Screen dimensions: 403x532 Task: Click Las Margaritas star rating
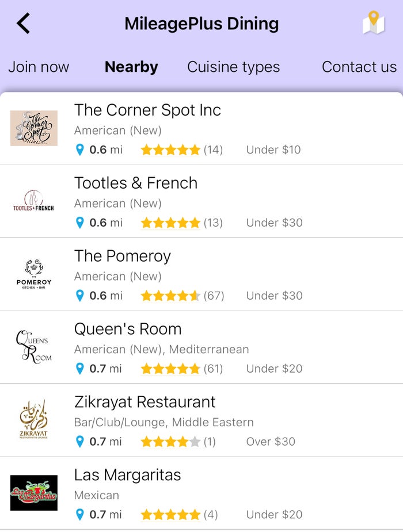click(x=170, y=515)
